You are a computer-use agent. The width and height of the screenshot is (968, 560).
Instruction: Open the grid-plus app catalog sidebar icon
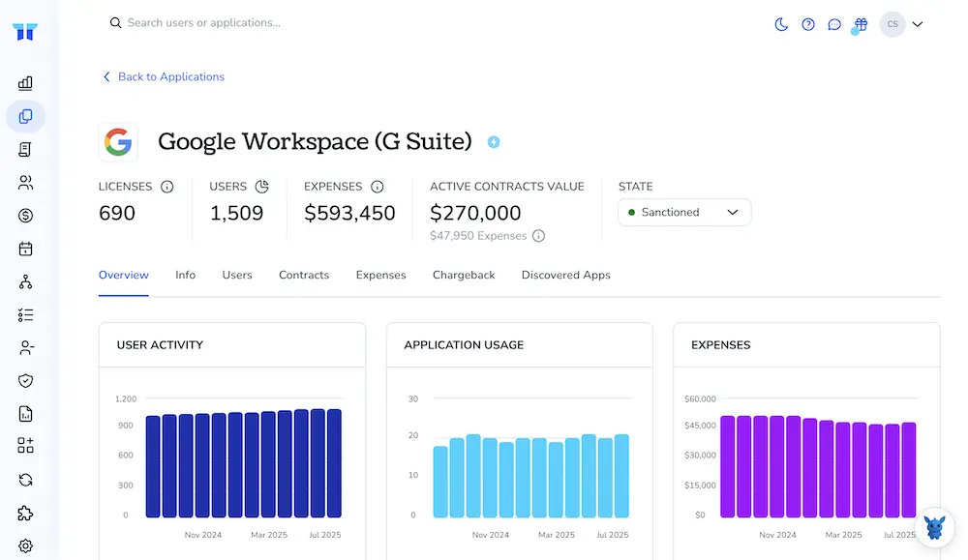[25, 445]
